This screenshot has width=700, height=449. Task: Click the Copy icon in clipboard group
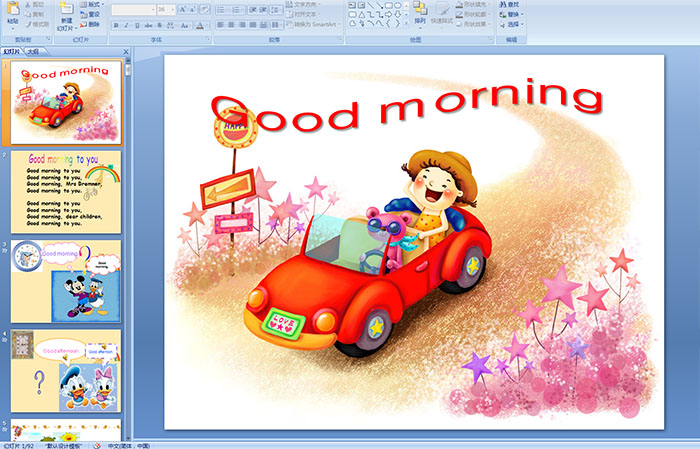28,14
